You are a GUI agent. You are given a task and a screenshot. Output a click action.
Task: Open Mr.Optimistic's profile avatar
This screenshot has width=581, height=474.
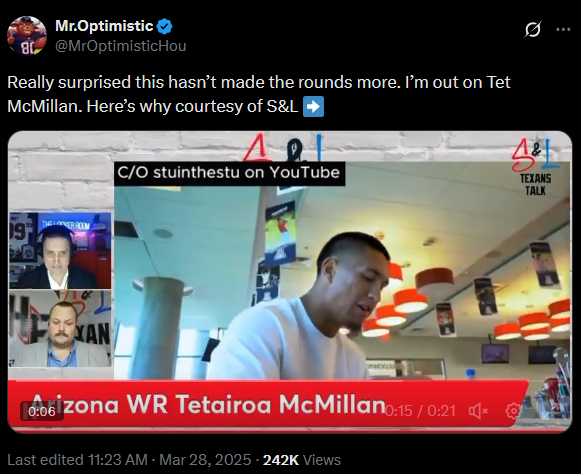coord(27,36)
